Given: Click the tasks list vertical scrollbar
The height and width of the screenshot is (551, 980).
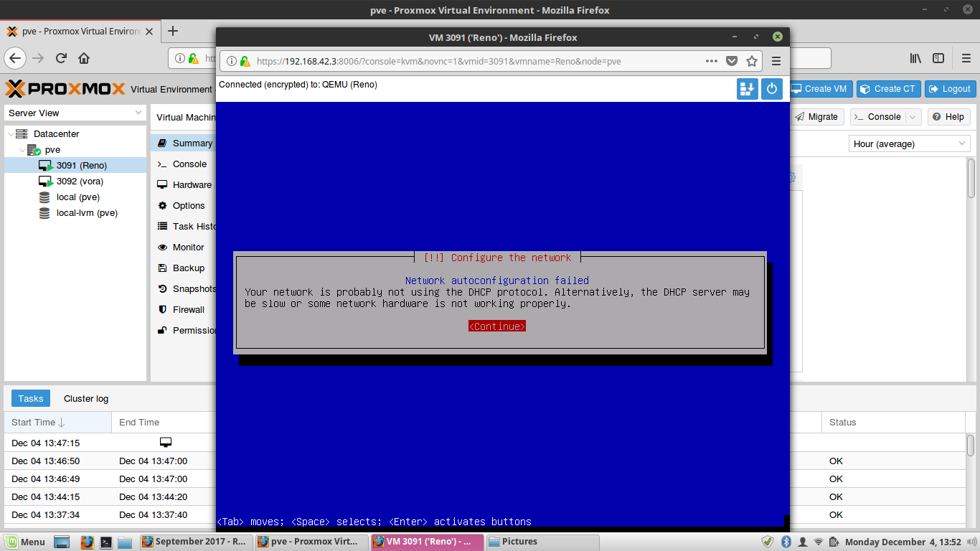Looking at the screenshot, I should click(x=971, y=446).
